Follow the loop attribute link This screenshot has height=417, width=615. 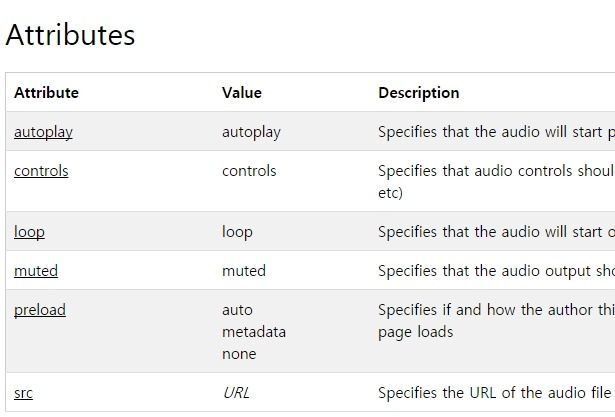tap(29, 232)
